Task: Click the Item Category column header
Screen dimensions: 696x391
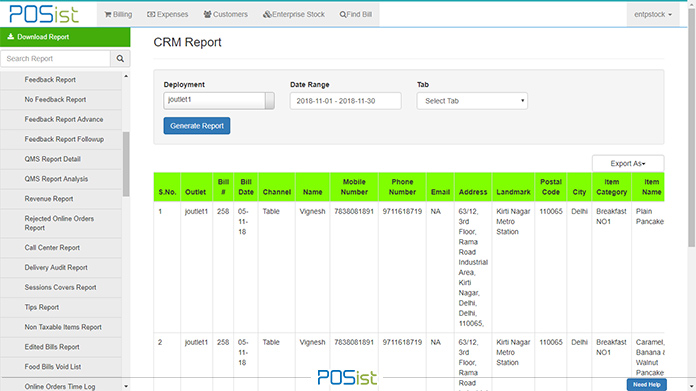Action: [x=611, y=187]
